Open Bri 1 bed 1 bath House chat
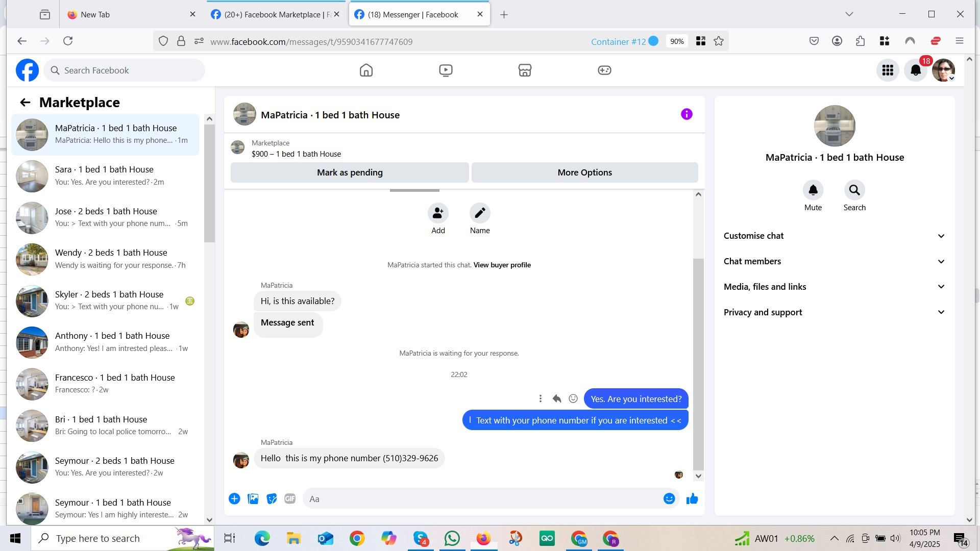Viewport: 980px width, 551px height. 105,425
